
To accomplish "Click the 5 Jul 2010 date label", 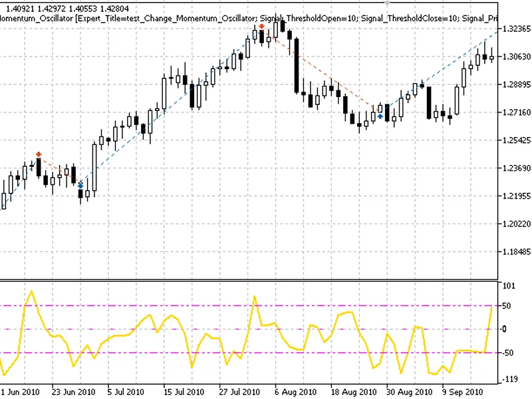I will tap(126, 392).
